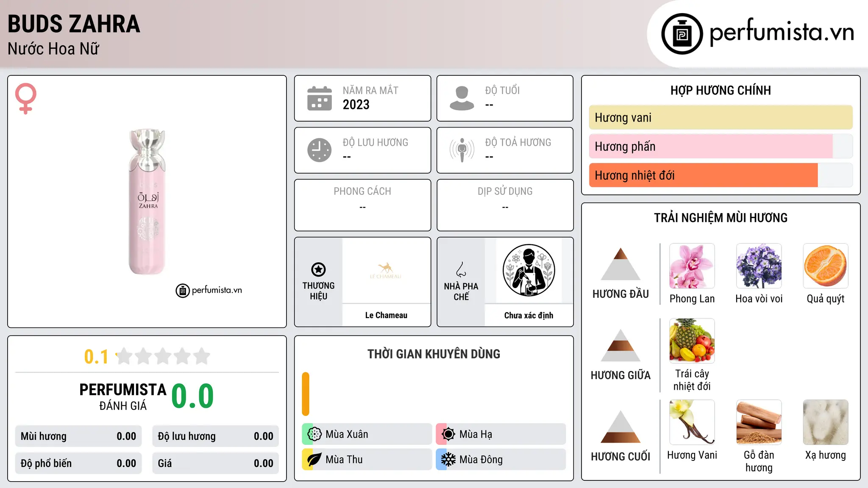The height and width of the screenshot is (488, 868).
Task: Click the Độ lưu hương score row
Action: point(215,436)
